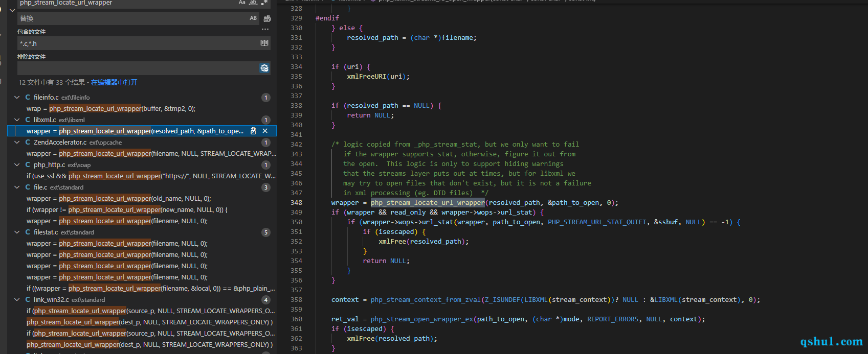Screen dimensions: 868x354
Task: Open file.c third match with 'filename, NULL, 0'
Action: [x=117, y=221]
